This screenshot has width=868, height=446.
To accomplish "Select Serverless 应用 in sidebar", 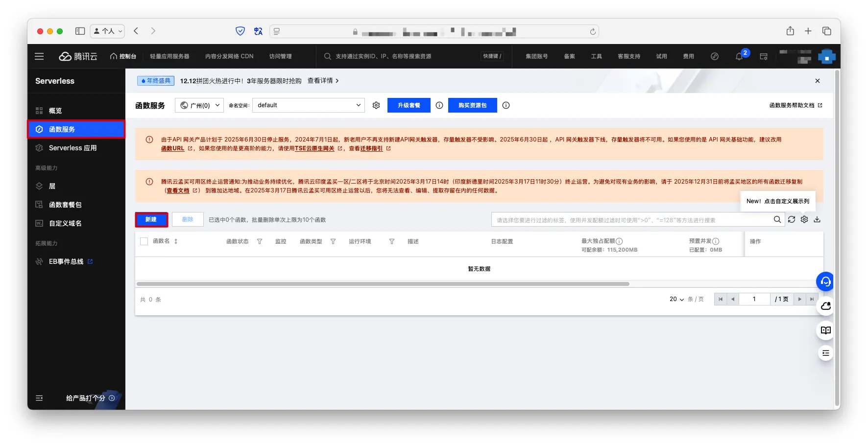I will tap(72, 148).
